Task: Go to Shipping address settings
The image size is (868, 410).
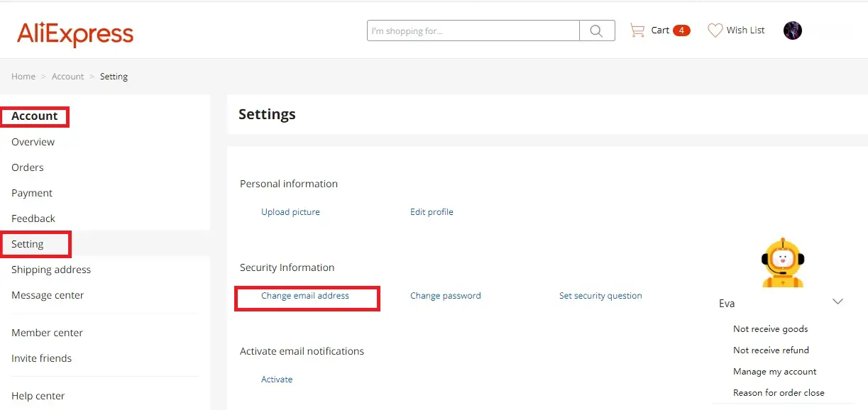Action: coord(50,270)
